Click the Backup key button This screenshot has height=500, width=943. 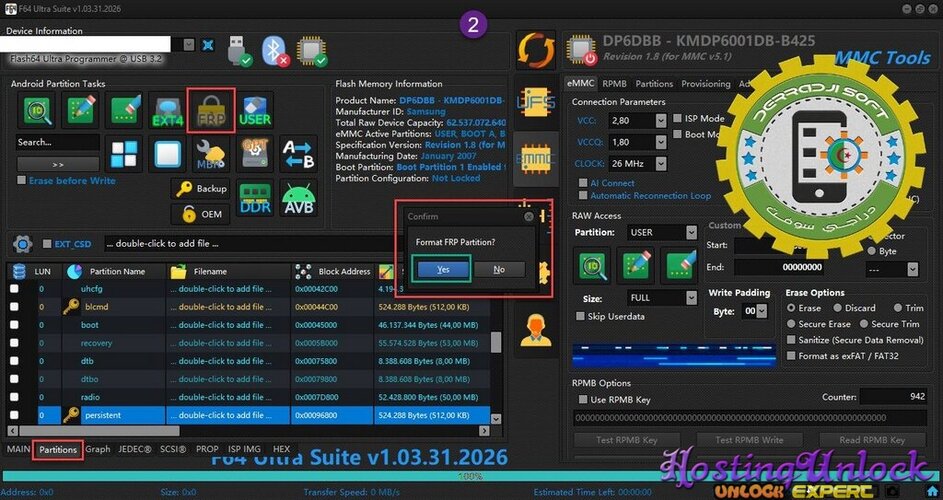tap(201, 189)
